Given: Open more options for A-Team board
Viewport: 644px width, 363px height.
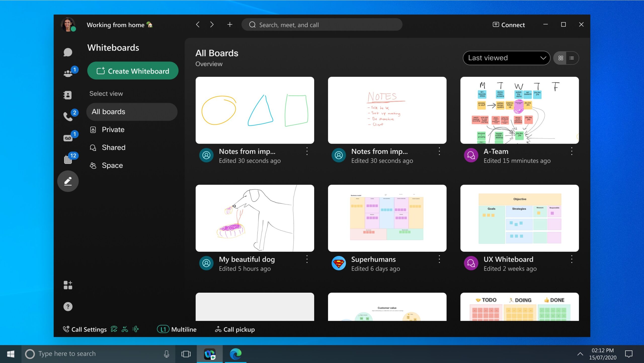Looking at the screenshot, I should 572,151.
